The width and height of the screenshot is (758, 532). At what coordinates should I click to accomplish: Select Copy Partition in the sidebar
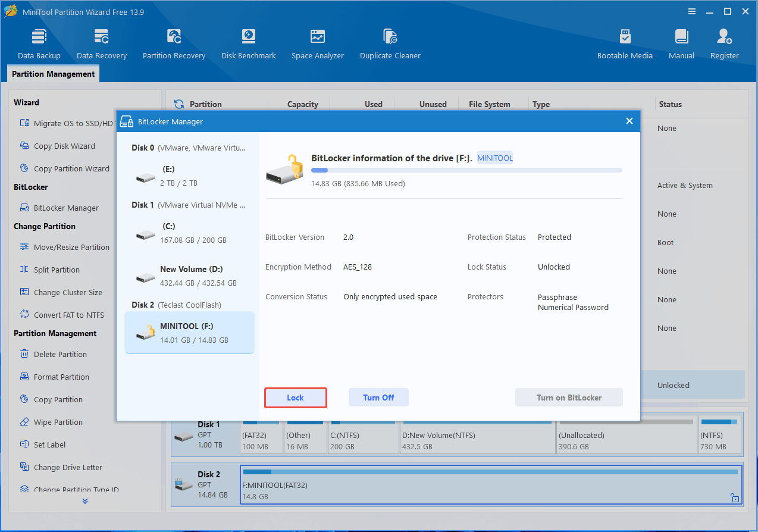[x=51, y=399]
